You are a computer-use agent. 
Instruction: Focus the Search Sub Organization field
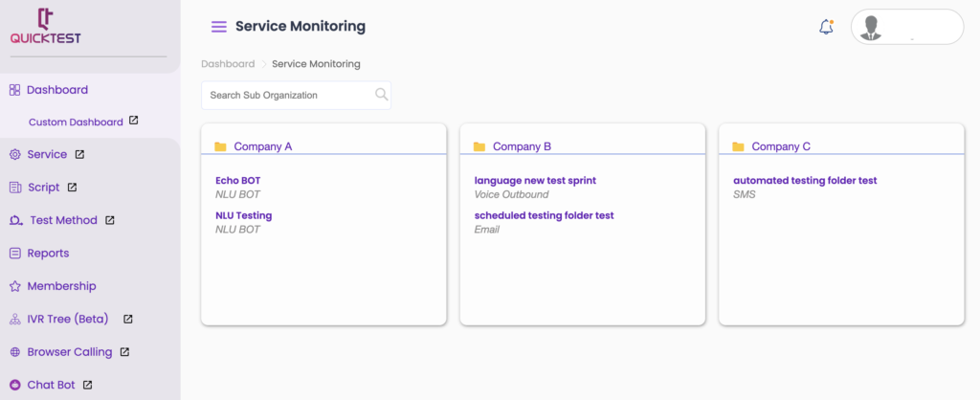[x=287, y=95]
